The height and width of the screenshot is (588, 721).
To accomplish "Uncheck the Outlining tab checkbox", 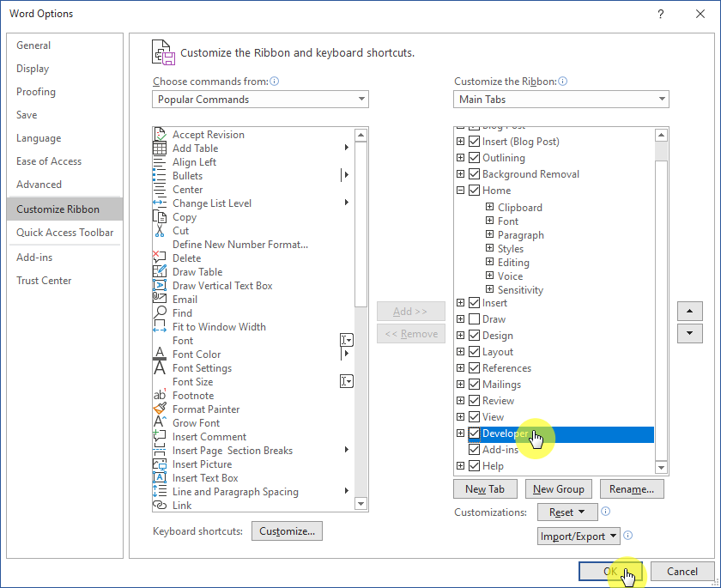I will (474, 158).
